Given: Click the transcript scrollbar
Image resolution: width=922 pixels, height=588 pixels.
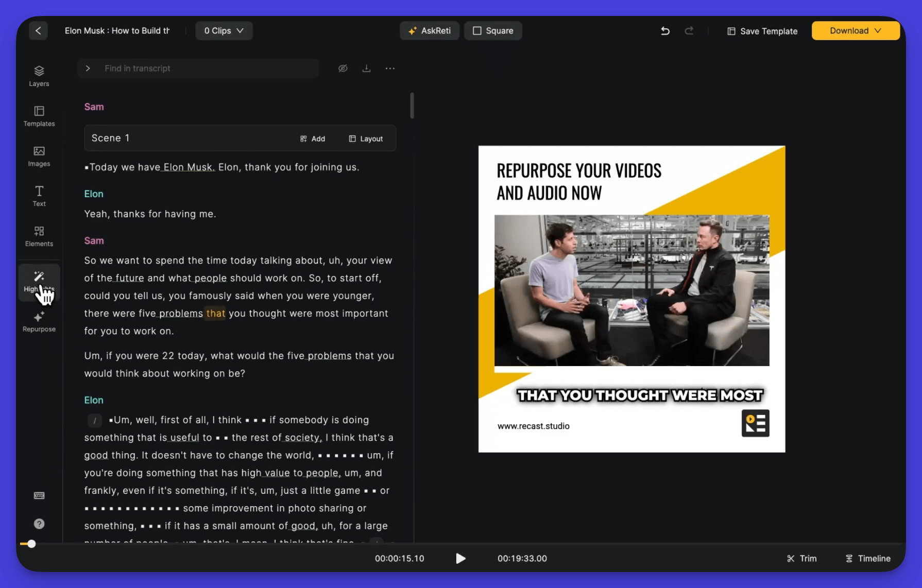Looking at the screenshot, I should click(x=412, y=106).
